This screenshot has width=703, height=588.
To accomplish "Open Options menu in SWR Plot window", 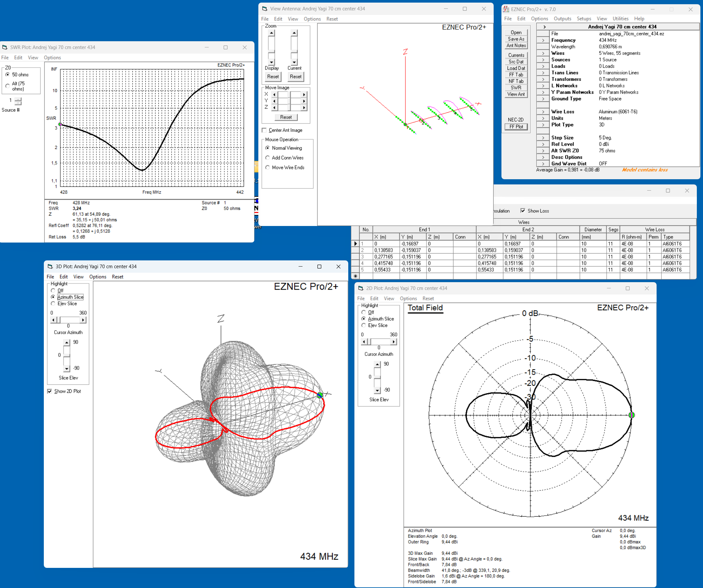I will (52, 57).
